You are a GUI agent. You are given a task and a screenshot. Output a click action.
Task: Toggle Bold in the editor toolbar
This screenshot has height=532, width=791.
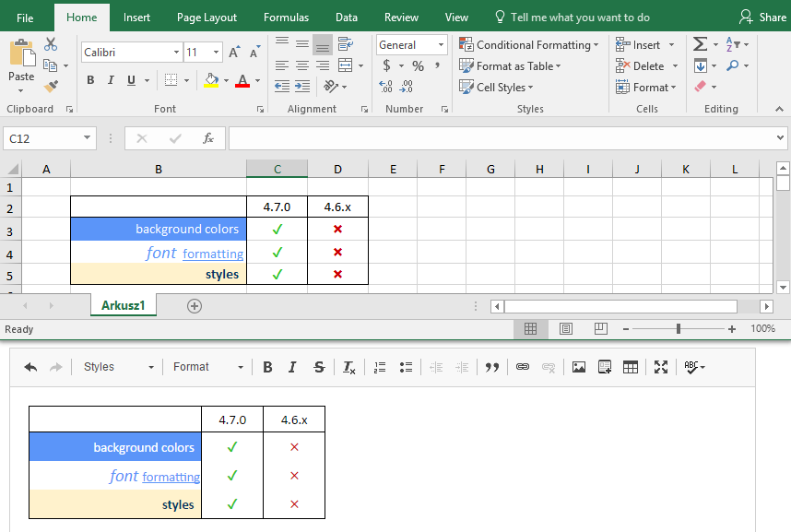point(267,368)
